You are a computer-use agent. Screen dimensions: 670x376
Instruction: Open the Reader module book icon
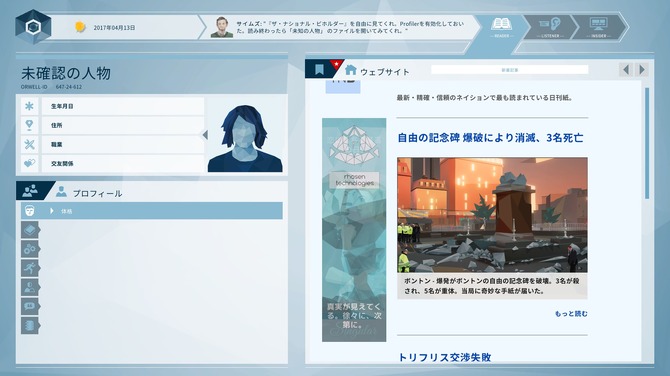pos(501,24)
